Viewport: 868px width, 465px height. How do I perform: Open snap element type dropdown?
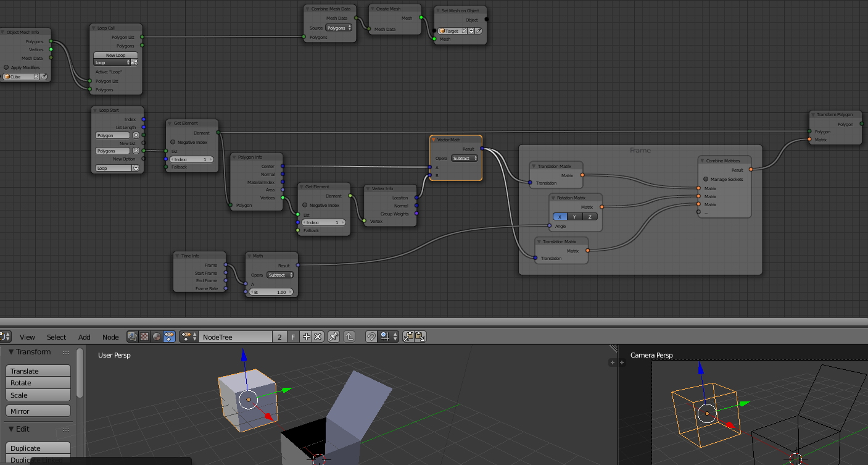click(389, 337)
